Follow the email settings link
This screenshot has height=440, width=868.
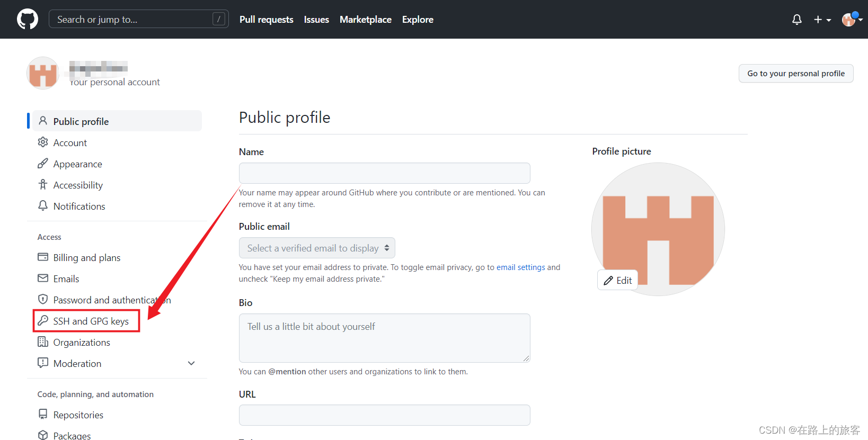tap(521, 267)
